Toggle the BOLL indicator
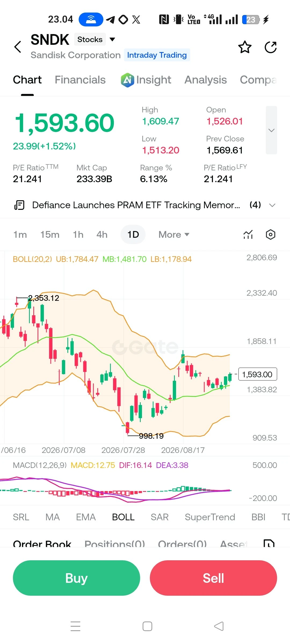 123,517
